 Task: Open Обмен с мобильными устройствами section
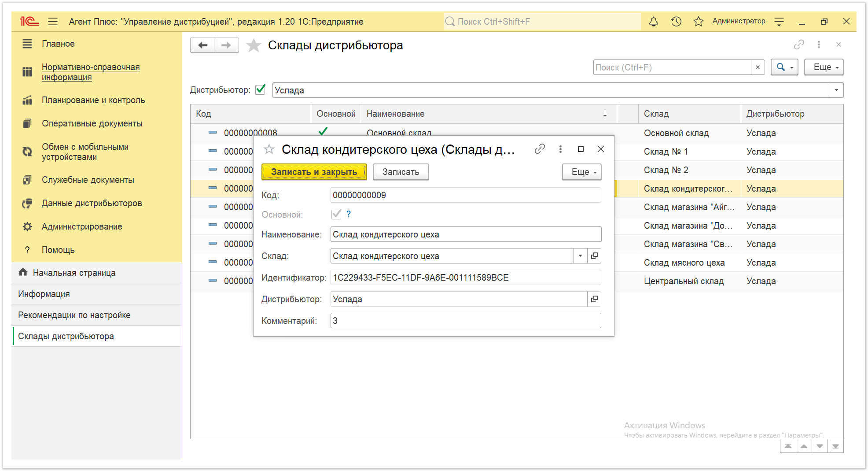tap(85, 152)
